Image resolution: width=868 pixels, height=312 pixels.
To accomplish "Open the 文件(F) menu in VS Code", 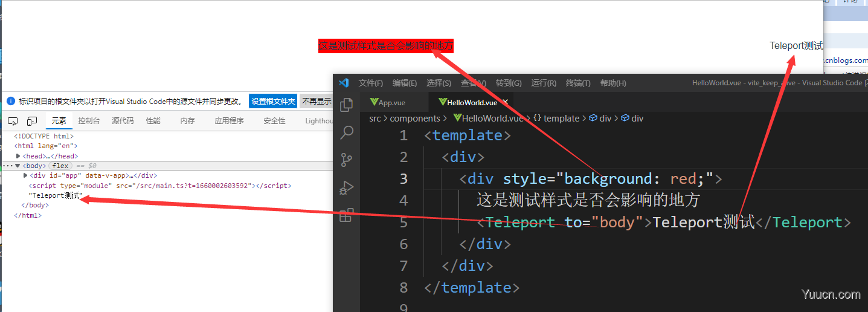I will pyautogui.click(x=371, y=83).
